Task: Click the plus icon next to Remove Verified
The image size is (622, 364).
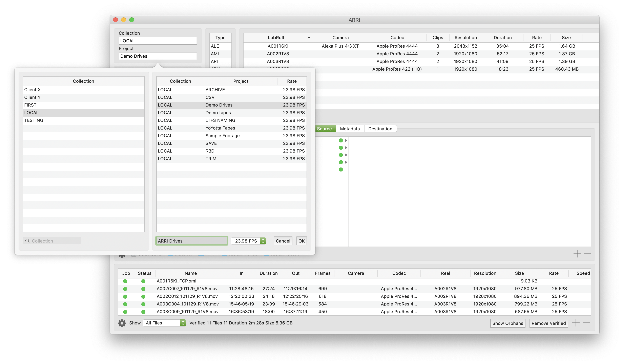Action: [x=576, y=323]
